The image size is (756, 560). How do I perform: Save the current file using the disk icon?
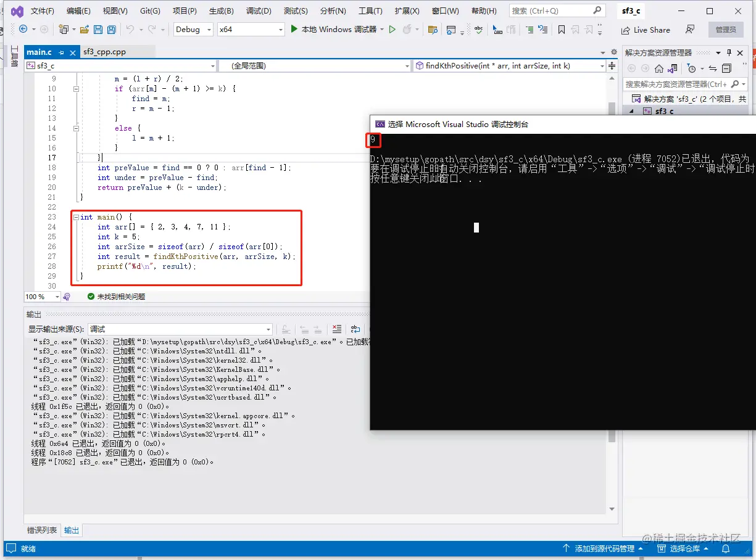(x=99, y=29)
